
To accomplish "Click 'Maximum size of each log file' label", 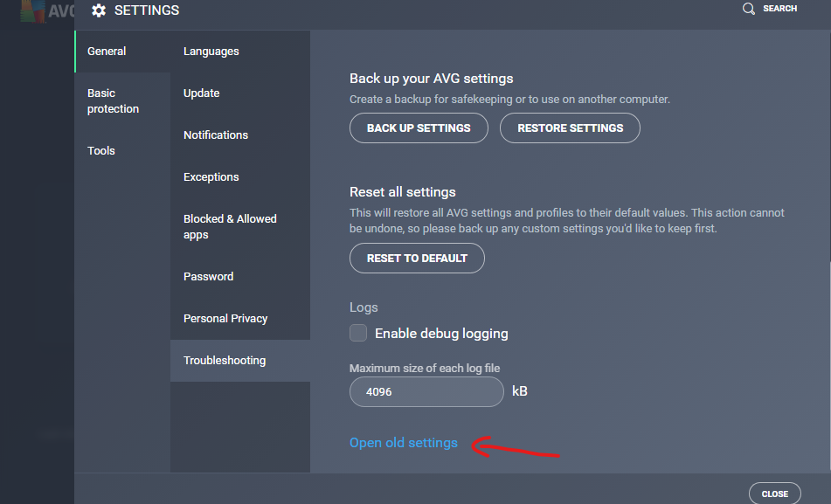I will [425, 368].
